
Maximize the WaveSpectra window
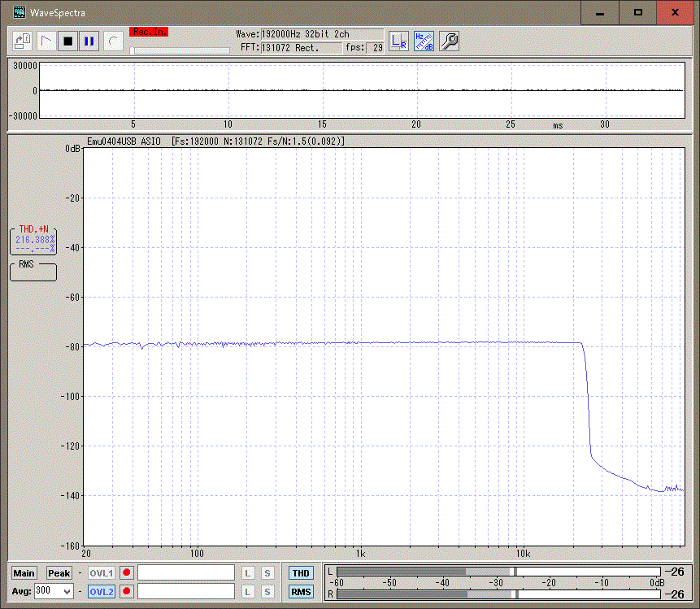point(638,12)
